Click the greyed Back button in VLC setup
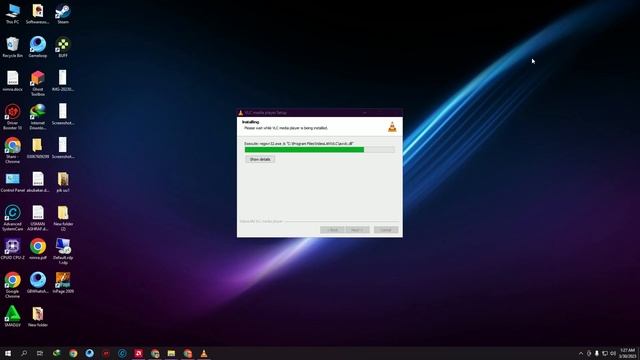The height and width of the screenshot is (360, 640). tap(332, 230)
